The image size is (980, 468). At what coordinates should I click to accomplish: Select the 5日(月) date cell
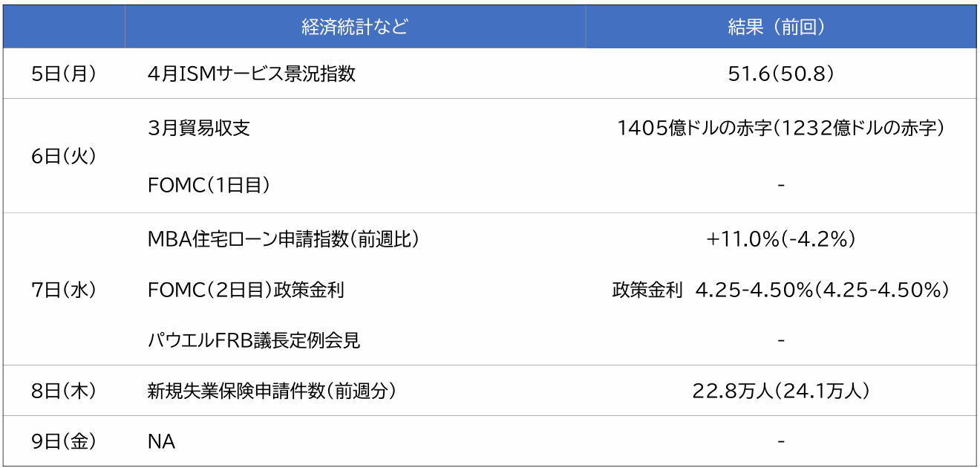click(64, 74)
